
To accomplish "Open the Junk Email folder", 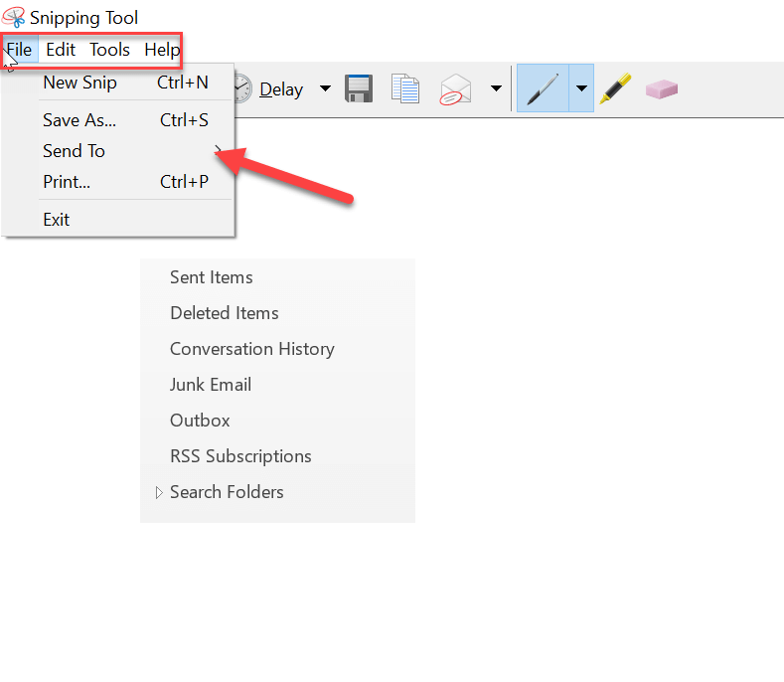I will click(x=210, y=385).
